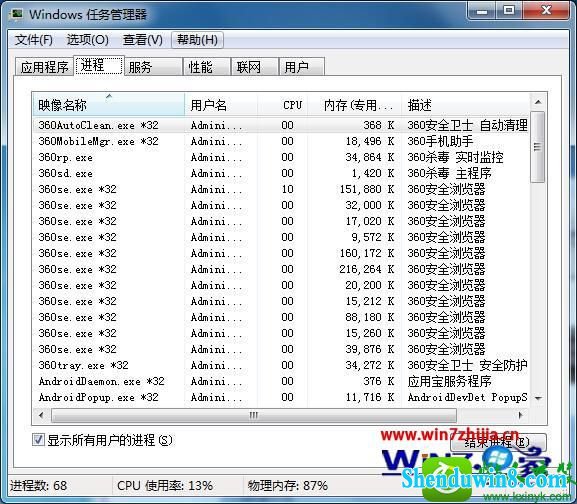Select 360se.exe using 9,572 K memory

tap(281, 237)
